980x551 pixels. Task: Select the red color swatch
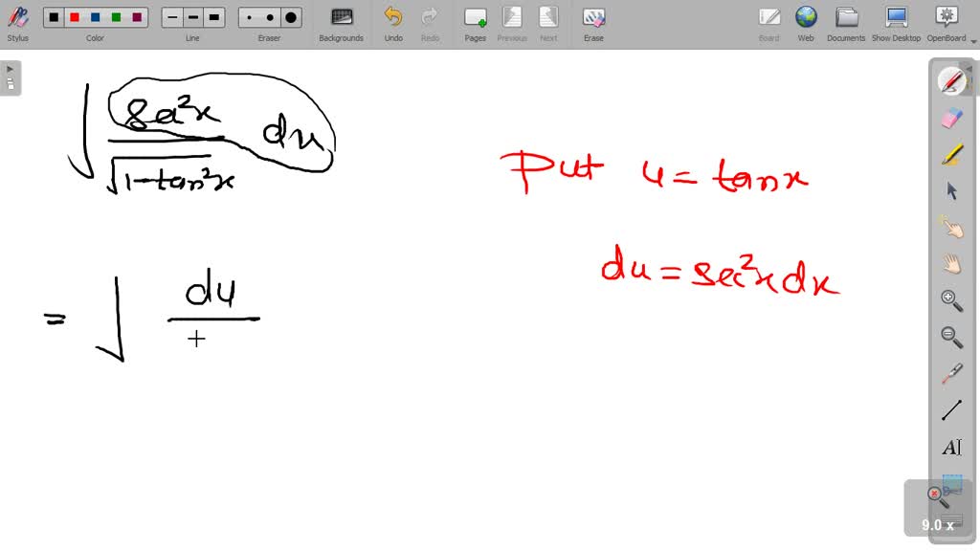[x=73, y=16]
